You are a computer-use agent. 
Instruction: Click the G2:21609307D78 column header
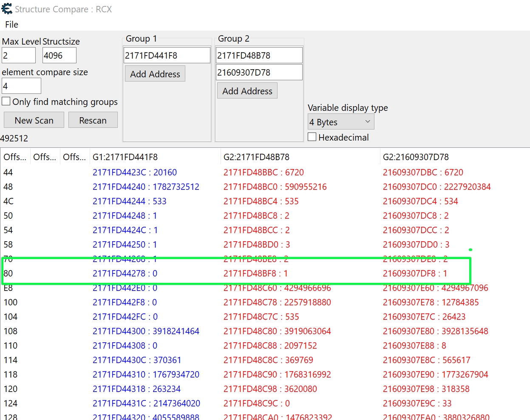pos(416,157)
